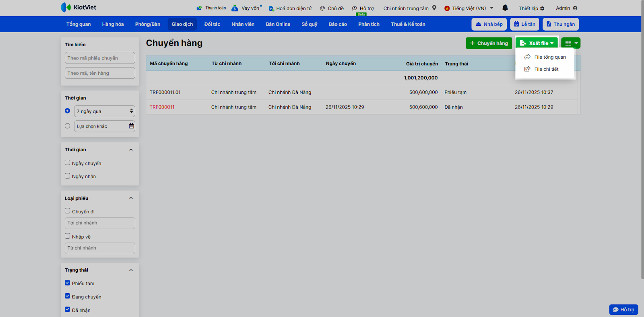This screenshot has width=644, height=317.
Task: Collapse the Trạng thái section
Action: [x=131, y=270]
